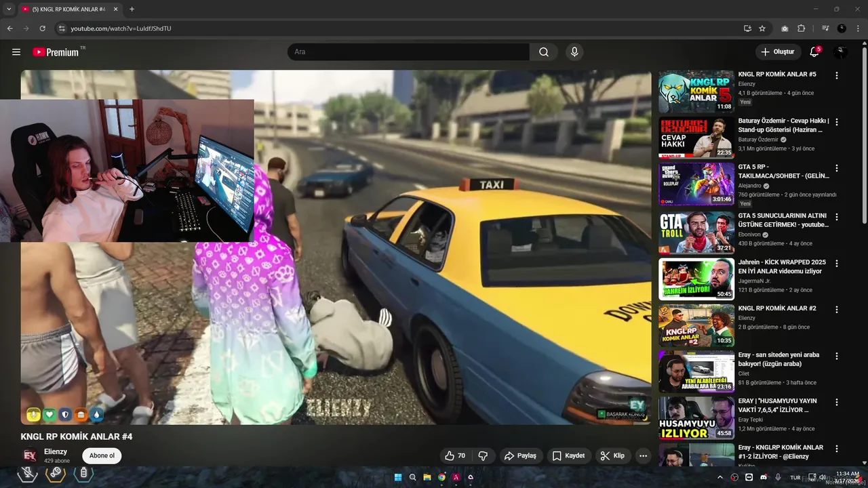Open options for GTA 5 SUNUCULARININ ALTINI video
This screenshot has height=488, width=868.
(837, 217)
